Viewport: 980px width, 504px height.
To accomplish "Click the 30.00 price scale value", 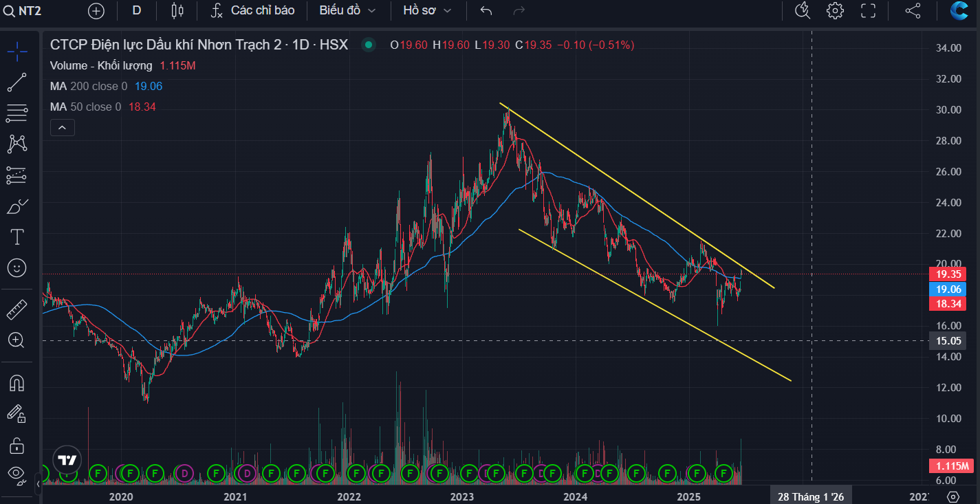I will pyautogui.click(x=948, y=110).
